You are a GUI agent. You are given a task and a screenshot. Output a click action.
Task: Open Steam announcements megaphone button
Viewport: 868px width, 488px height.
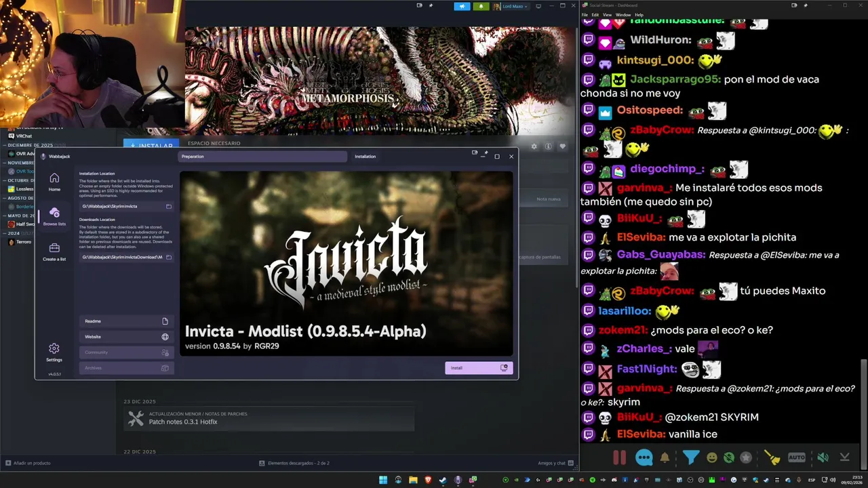(462, 6)
